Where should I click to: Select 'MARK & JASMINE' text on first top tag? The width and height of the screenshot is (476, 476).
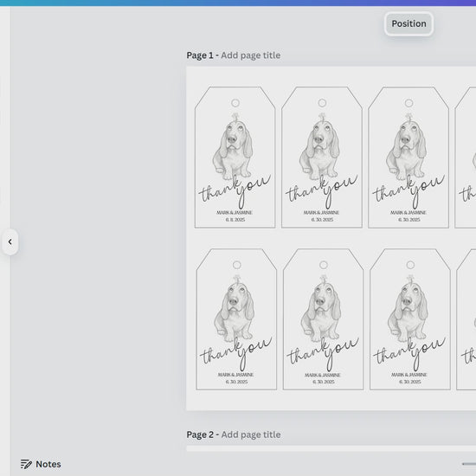point(235,213)
